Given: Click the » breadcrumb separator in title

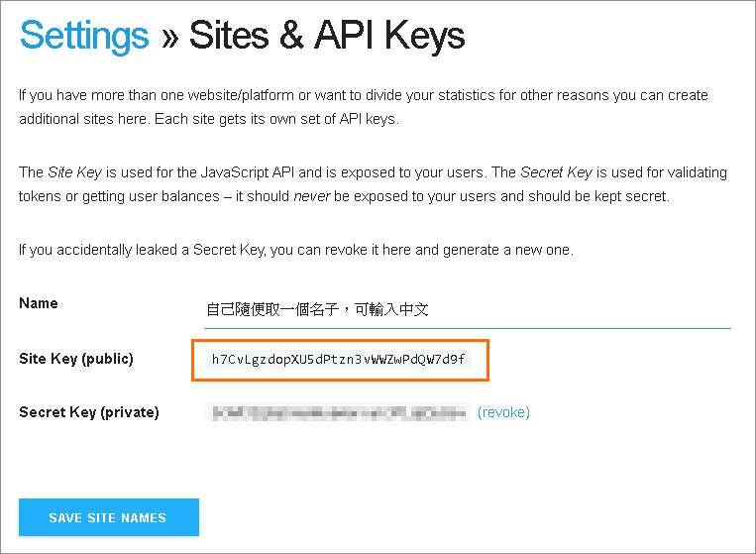Looking at the screenshot, I should 168,37.
